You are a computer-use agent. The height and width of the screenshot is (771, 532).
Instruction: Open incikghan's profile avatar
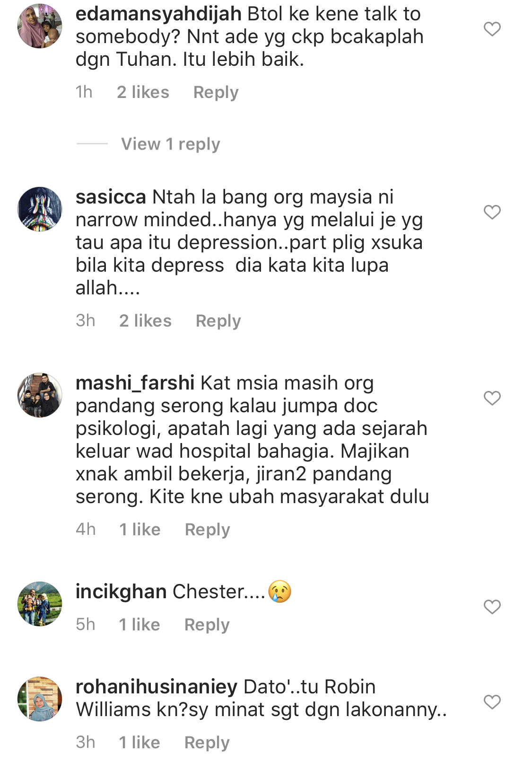40,604
